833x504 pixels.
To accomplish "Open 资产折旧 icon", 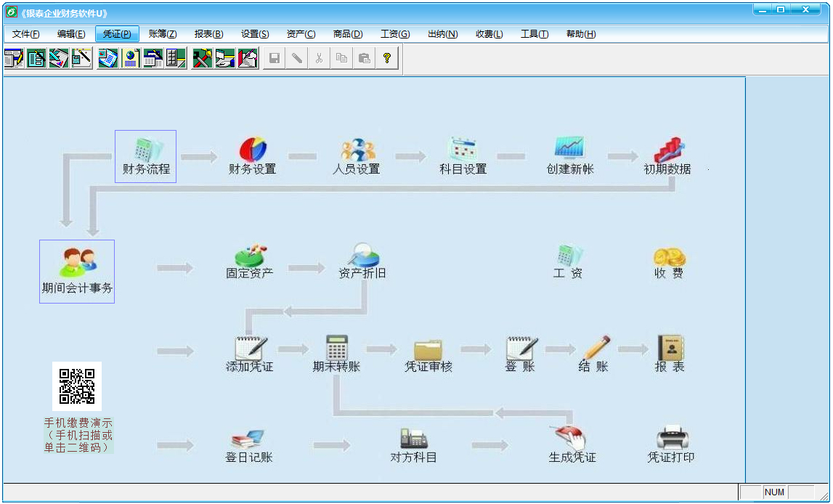I will pyautogui.click(x=362, y=262).
